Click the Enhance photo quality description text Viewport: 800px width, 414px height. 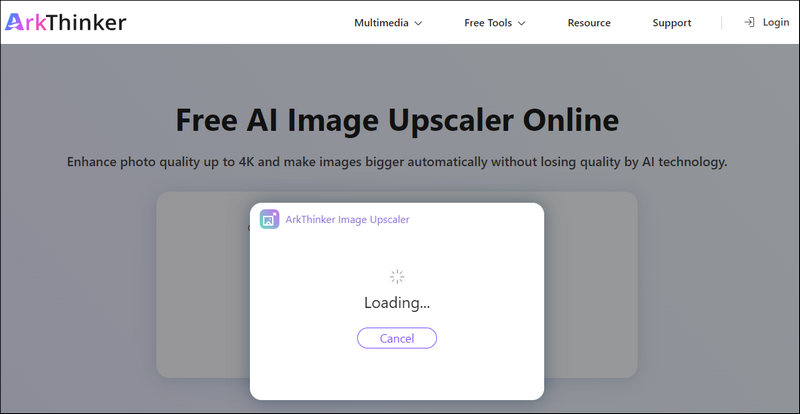coord(397,163)
